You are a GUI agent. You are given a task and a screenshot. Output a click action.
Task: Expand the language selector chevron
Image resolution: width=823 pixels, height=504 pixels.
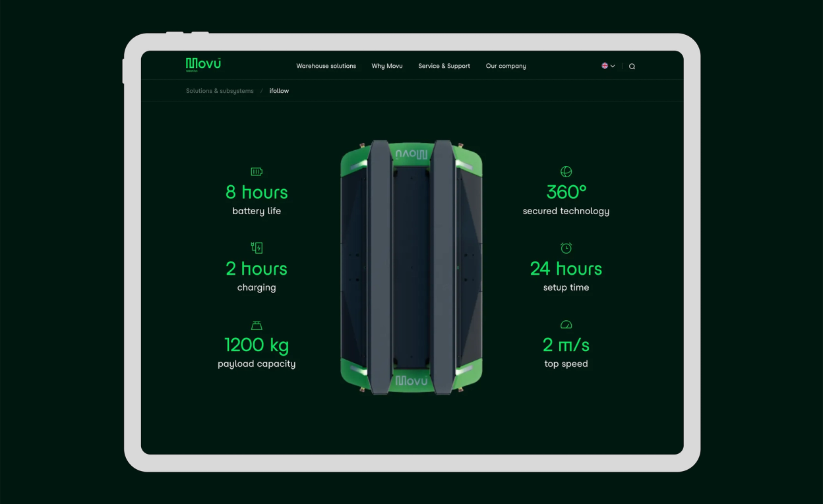click(613, 66)
